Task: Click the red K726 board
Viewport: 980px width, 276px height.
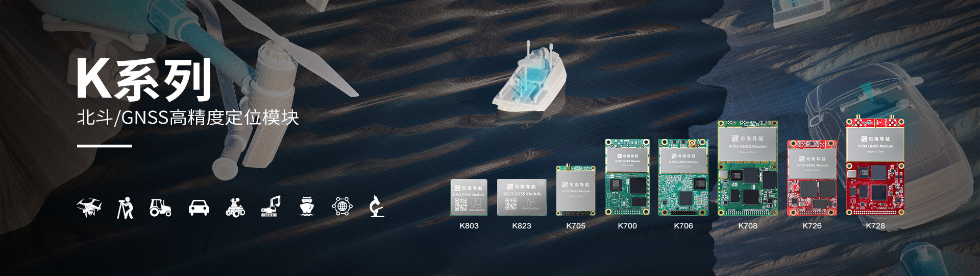Action: (x=812, y=178)
